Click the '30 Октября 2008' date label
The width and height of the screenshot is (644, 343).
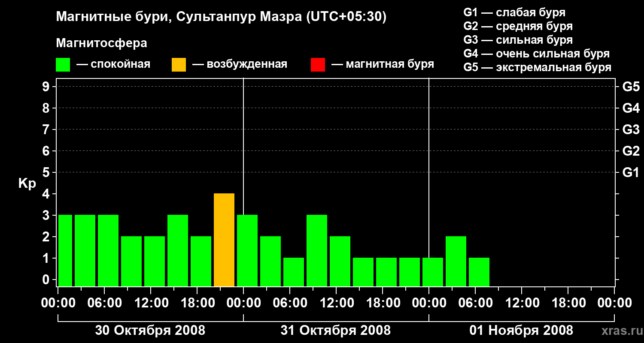150,330
